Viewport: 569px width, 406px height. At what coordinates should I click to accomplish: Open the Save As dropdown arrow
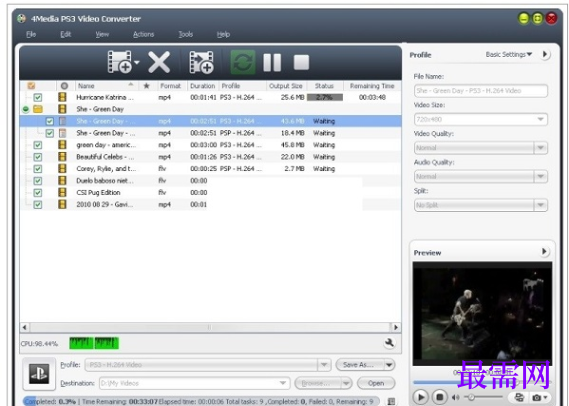click(389, 365)
